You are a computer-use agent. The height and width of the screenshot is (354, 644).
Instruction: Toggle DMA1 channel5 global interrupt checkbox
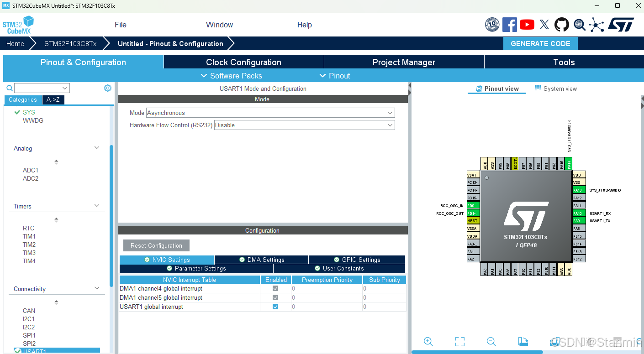click(275, 297)
